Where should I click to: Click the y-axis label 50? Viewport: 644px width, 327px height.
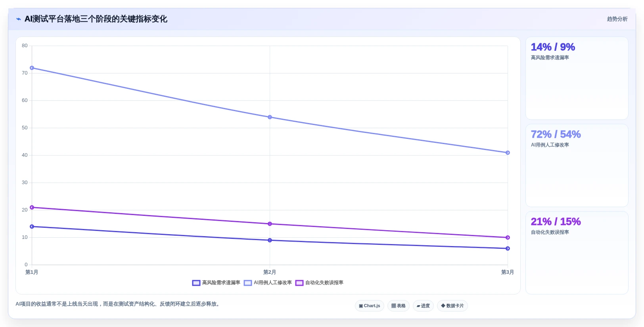pos(25,128)
